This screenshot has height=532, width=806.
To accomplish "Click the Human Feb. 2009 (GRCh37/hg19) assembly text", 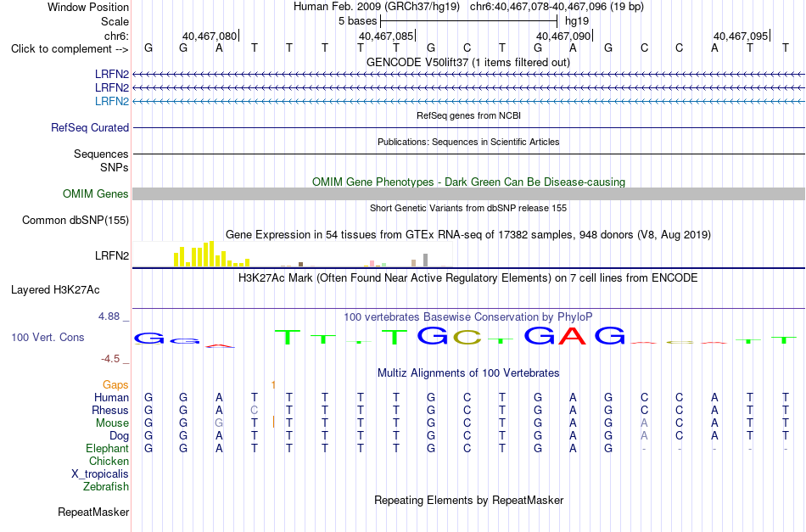I will (378, 7).
